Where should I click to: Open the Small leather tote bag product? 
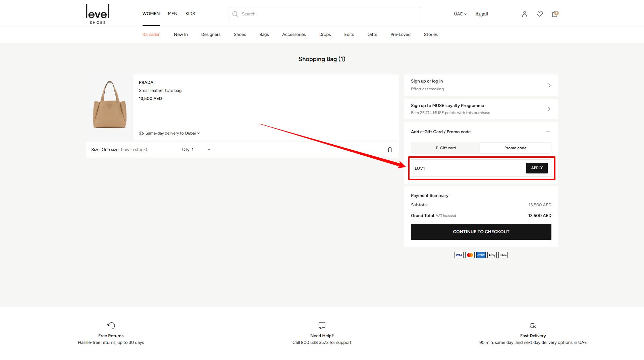(160, 91)
